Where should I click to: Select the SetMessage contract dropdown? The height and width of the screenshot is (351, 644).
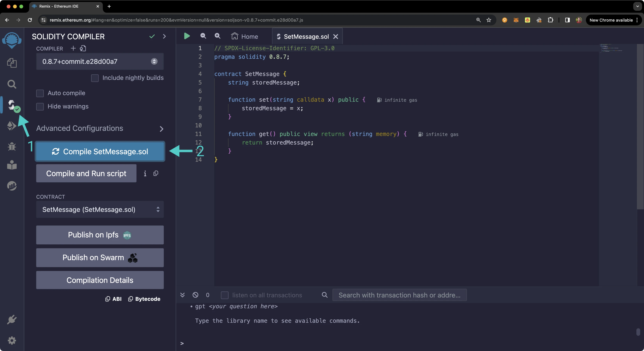(100, 210)
